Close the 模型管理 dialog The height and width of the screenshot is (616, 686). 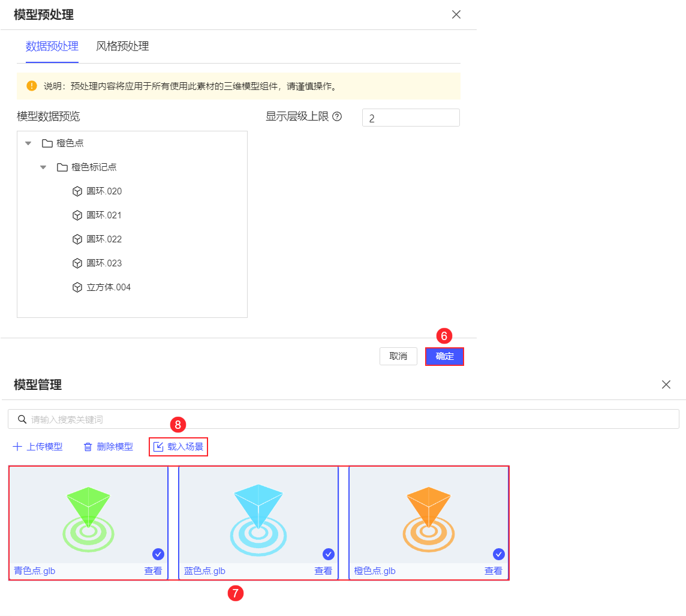(x=666, y=384)
